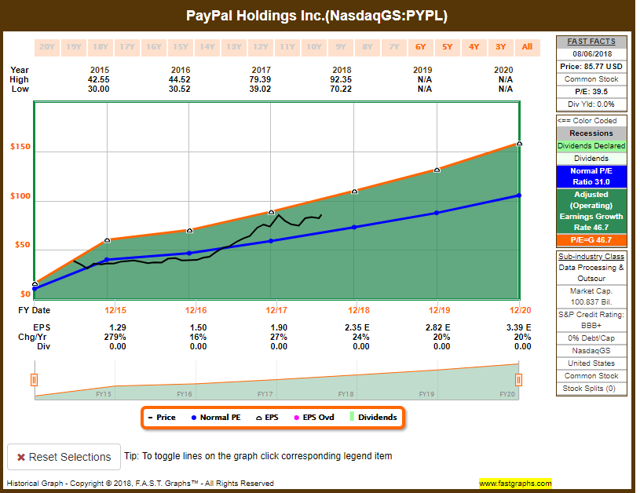Click the left range slider handle
This screenshot has height=493, width=640.
pos(34,380)
